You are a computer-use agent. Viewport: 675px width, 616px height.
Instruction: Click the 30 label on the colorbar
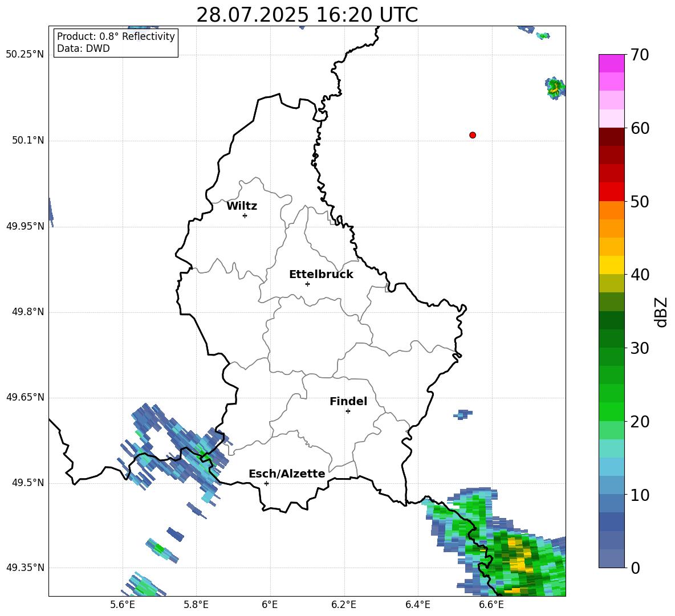(640, 348)
